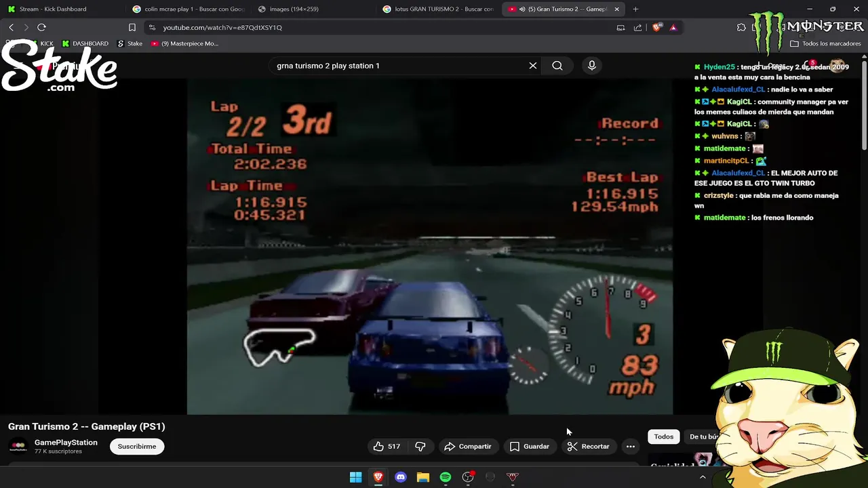Click Suscribirme to subscribe to the channel
Screen dimensions: 868x488
(137, 447)
